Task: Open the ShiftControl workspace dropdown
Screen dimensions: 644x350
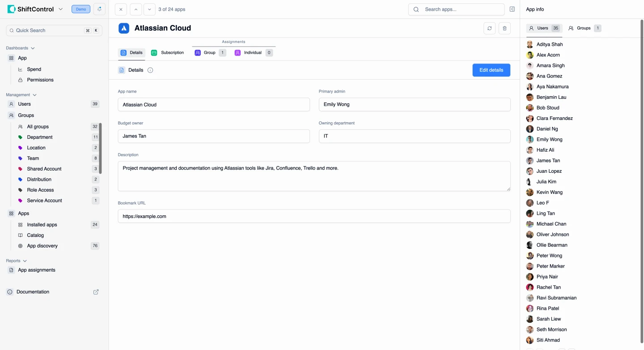Action: point(60,9)
